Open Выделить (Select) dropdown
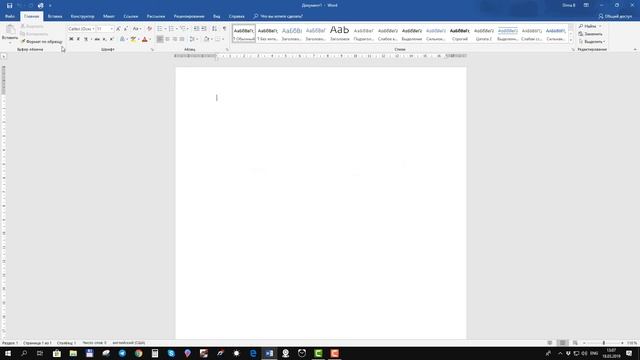Viewport: 640px width, 360px height. click(591, 42)
